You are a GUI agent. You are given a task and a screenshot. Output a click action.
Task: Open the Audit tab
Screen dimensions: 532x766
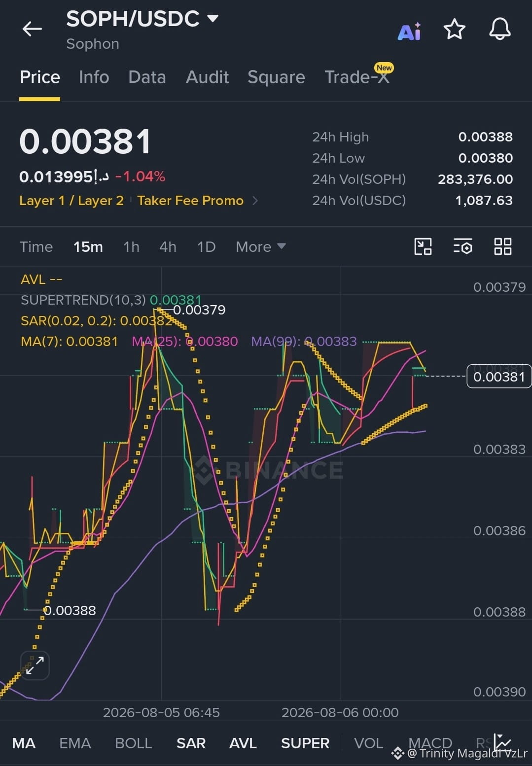[208, 77]
